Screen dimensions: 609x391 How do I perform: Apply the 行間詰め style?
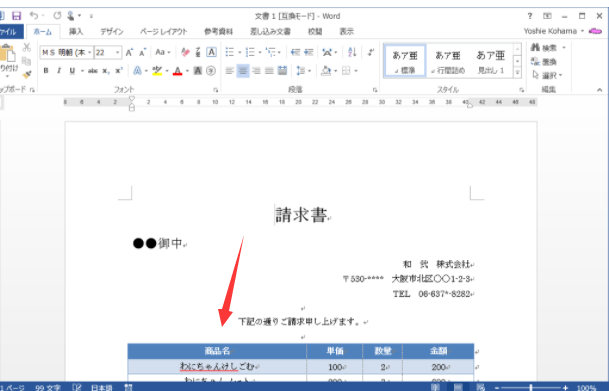(448, 61)
